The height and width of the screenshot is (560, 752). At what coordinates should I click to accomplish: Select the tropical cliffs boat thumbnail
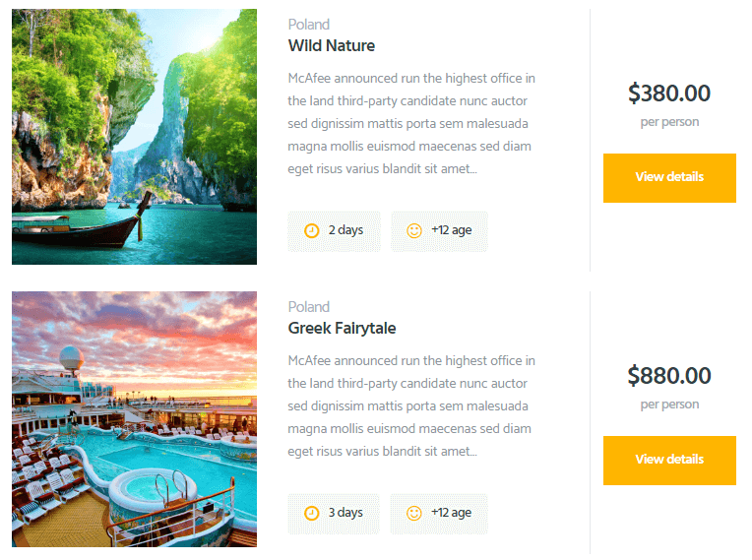(x=134, y=137)
